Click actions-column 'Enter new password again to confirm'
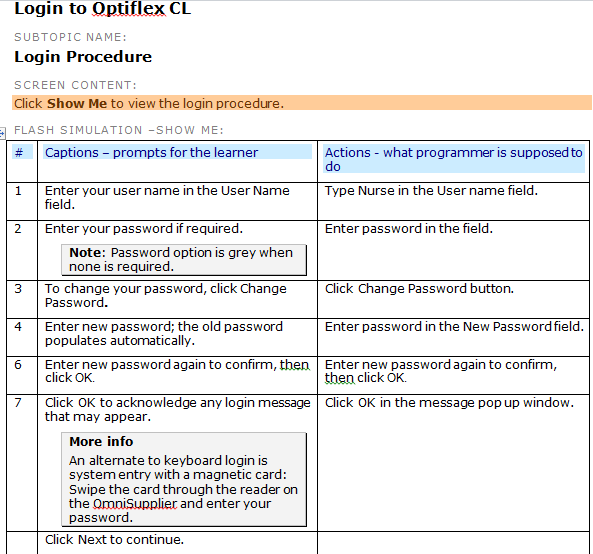This screenshot has width=593, height=554. (441, 371)
